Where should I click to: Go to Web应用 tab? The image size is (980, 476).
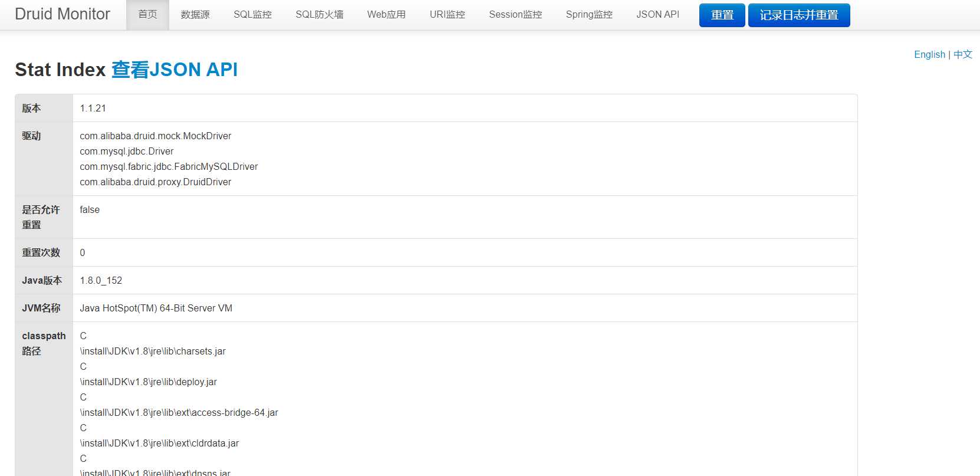(x=386, y=15)
